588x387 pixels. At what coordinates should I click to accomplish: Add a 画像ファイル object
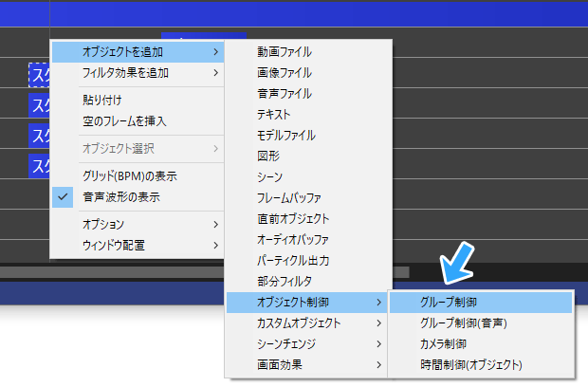coord(284,73)
